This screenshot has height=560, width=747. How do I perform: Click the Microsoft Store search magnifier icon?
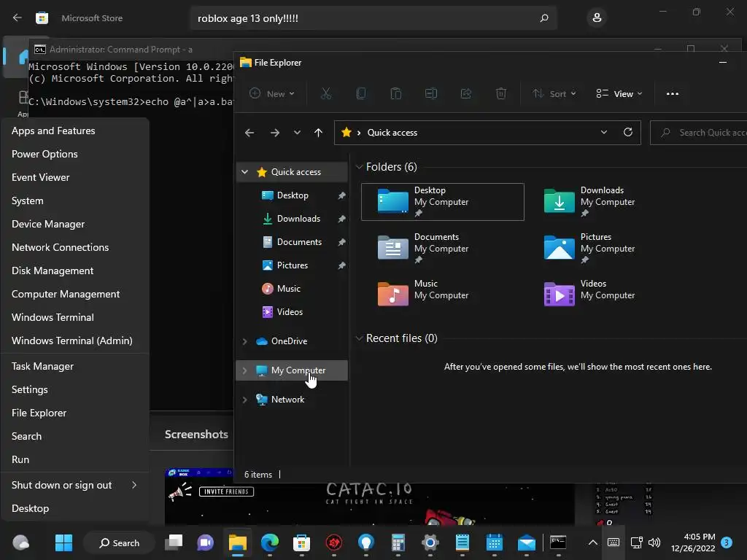pos(543,18)
